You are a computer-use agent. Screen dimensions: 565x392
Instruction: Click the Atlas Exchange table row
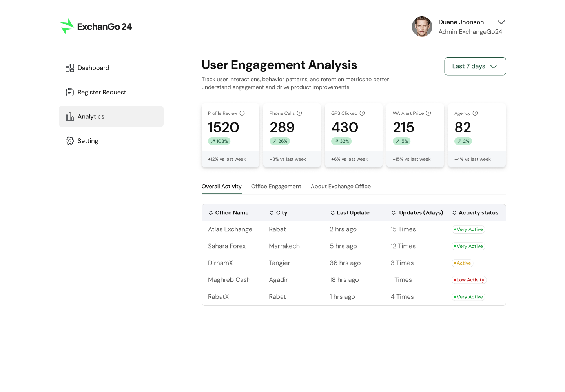tap(353, 229)
